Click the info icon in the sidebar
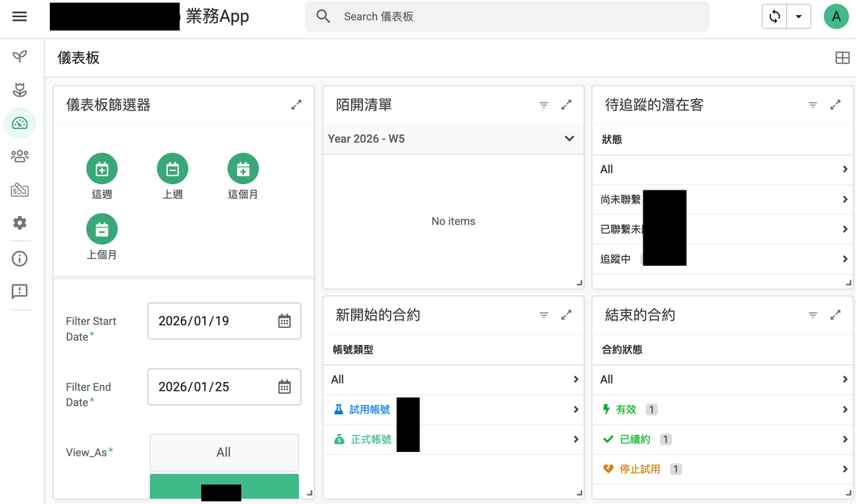The image size is (856, 504). [x=19, y=258]
